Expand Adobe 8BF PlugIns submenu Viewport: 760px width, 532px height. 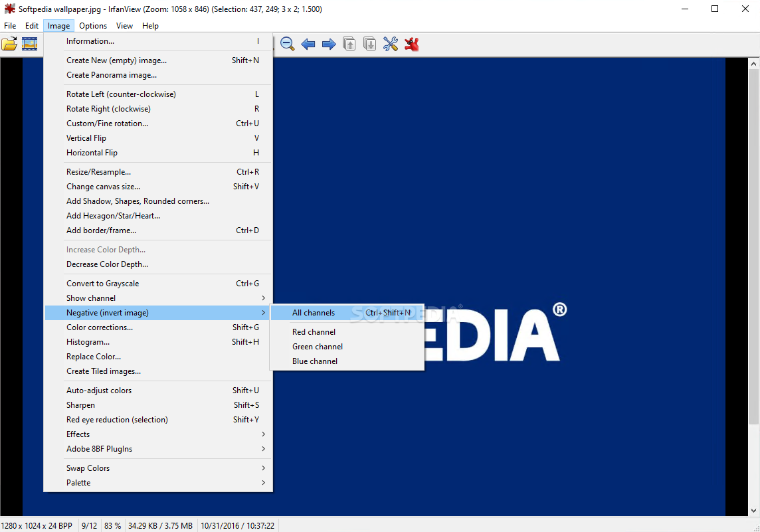pos(158,449)
